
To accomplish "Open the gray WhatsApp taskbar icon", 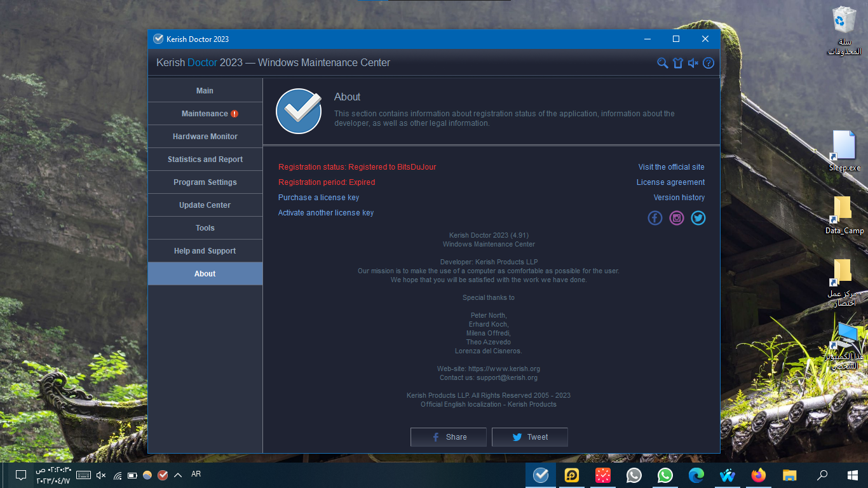I will coord(634,475).
